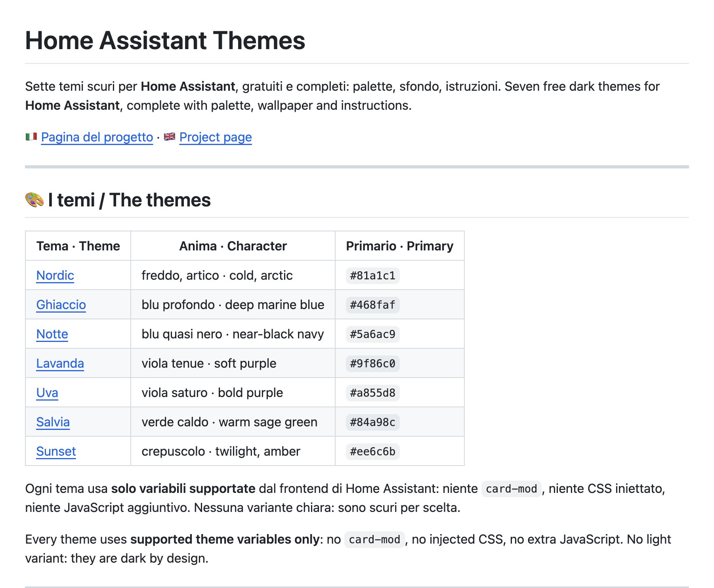Open the Uva theme link
The height and width of the screenshot is (588, 714).
[x=47, y=393]
